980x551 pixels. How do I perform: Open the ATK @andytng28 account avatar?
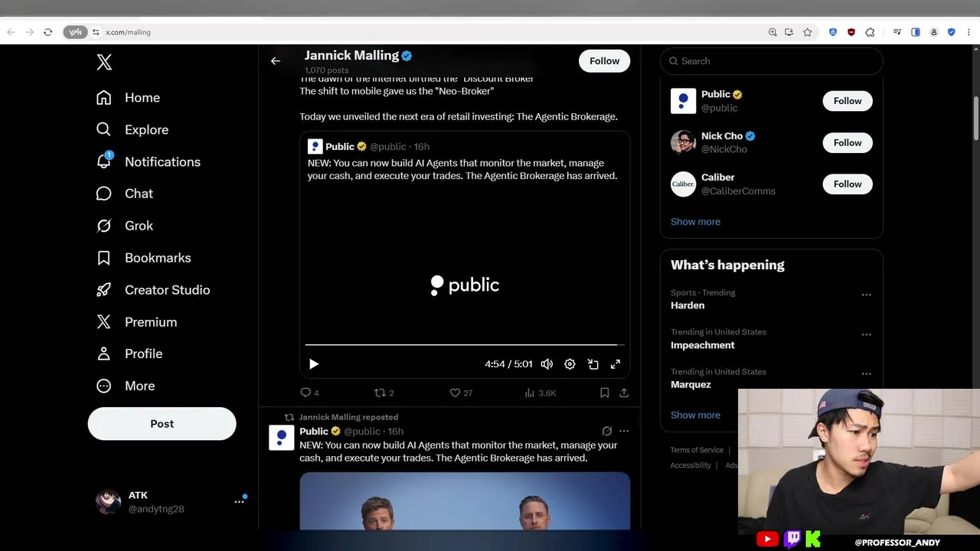point(108,502)
